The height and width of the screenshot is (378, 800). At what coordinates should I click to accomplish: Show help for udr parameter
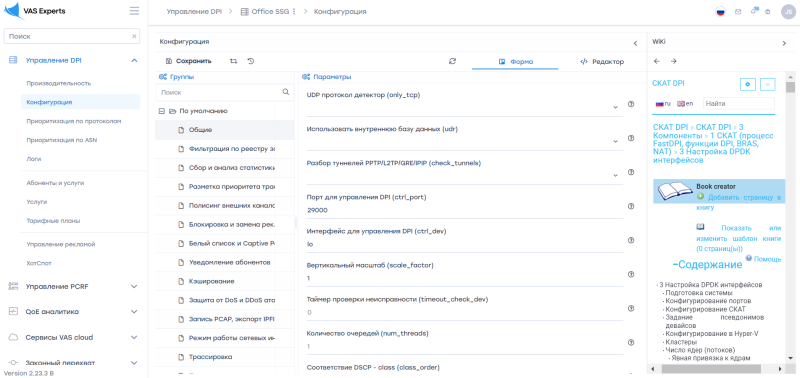631,138
